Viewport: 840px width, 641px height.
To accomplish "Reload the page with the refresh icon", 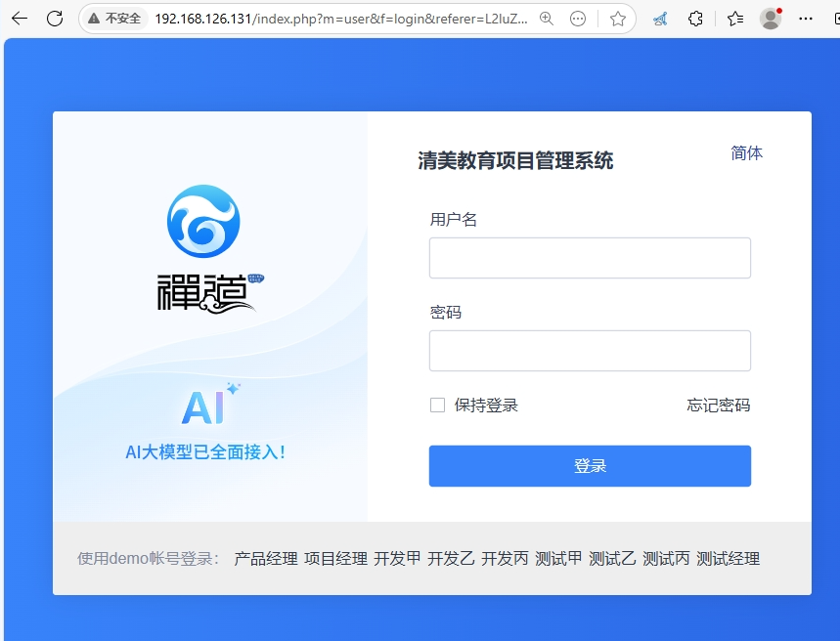I will coord(55,19).
